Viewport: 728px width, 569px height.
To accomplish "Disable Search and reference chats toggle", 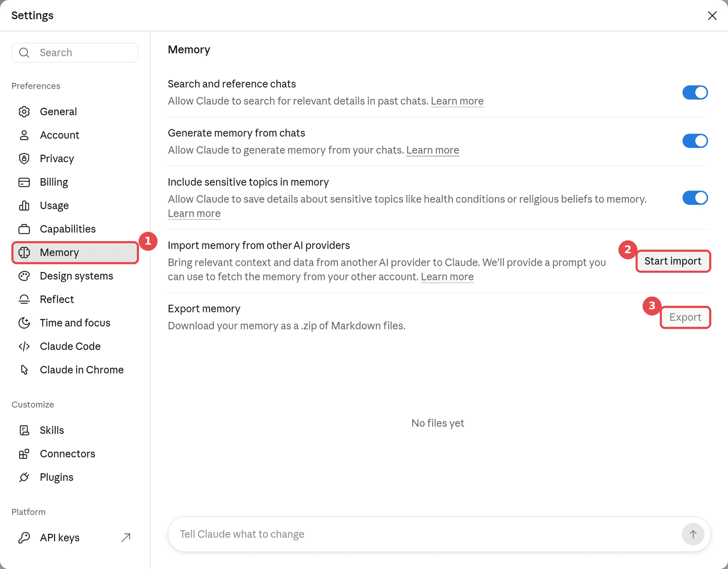I will 695,92.
